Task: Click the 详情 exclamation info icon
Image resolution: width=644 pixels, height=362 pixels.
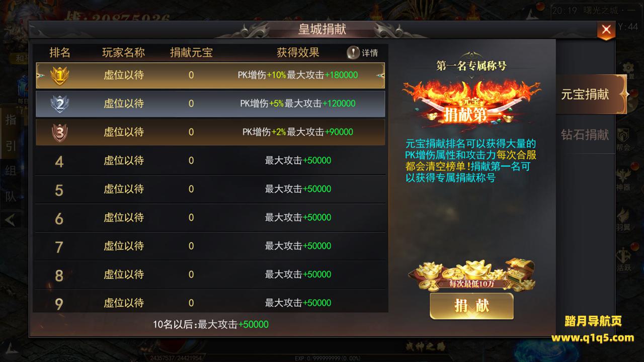Action: coord(354,52)
